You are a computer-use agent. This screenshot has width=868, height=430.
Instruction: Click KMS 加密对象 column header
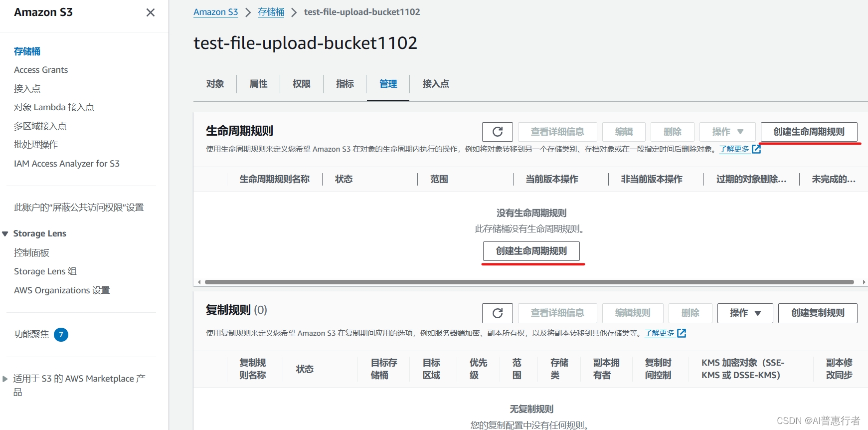pyautogui.click(x=742, y=369)
